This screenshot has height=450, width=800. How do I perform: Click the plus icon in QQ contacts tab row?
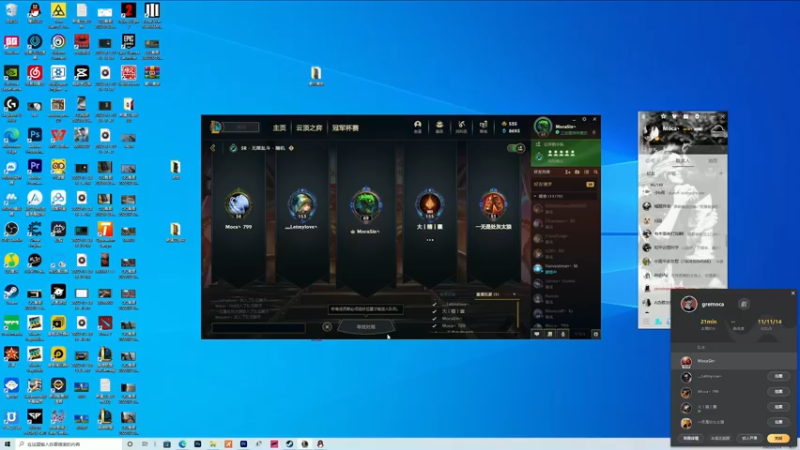tap(721, 173)
